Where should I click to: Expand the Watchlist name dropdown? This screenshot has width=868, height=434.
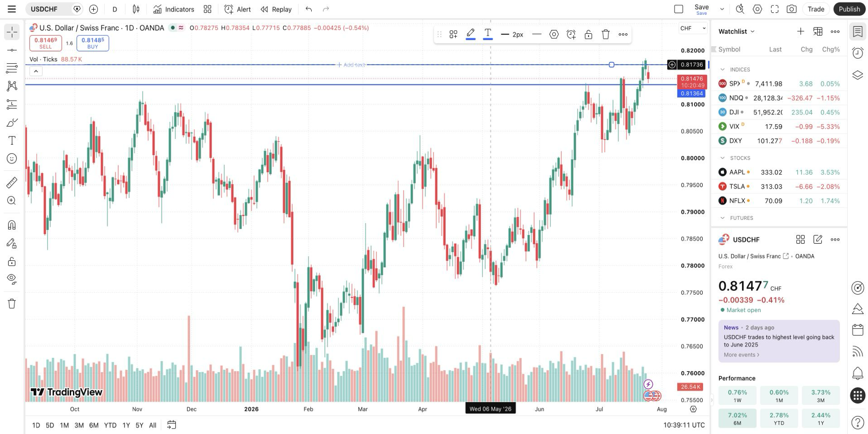pos(736,31)
